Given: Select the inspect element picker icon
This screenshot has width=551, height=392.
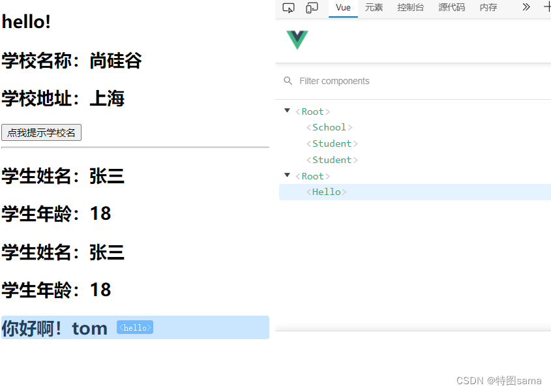Looking at the screenshot, I should click(x=288, y=7).
